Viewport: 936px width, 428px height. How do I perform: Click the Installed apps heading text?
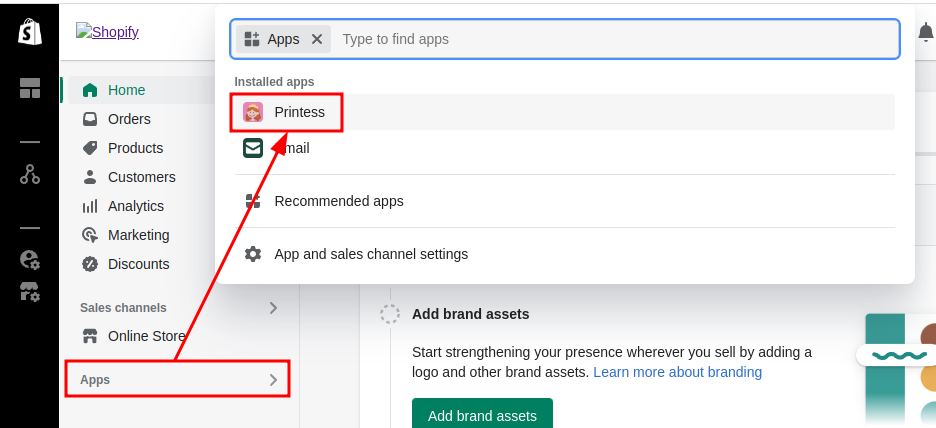(x=274, y=82)
